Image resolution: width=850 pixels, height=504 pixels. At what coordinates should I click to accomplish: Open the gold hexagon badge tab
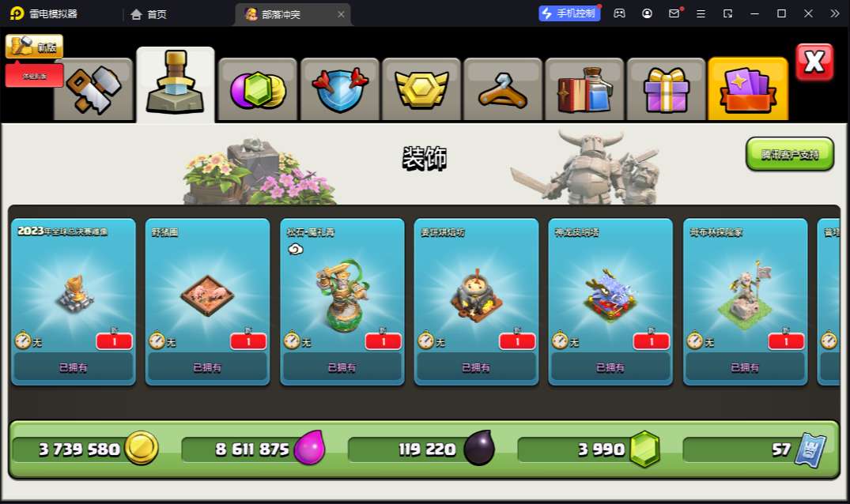(x=421, y=89)
